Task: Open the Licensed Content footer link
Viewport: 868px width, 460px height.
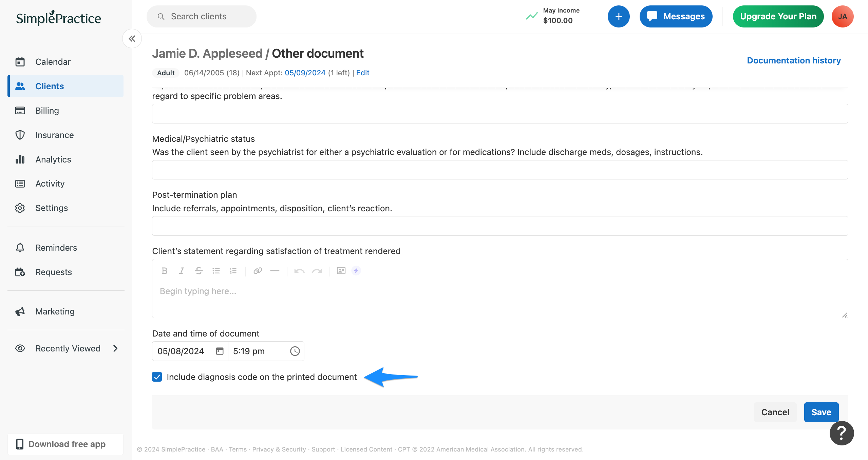Action: pos(366,449)
